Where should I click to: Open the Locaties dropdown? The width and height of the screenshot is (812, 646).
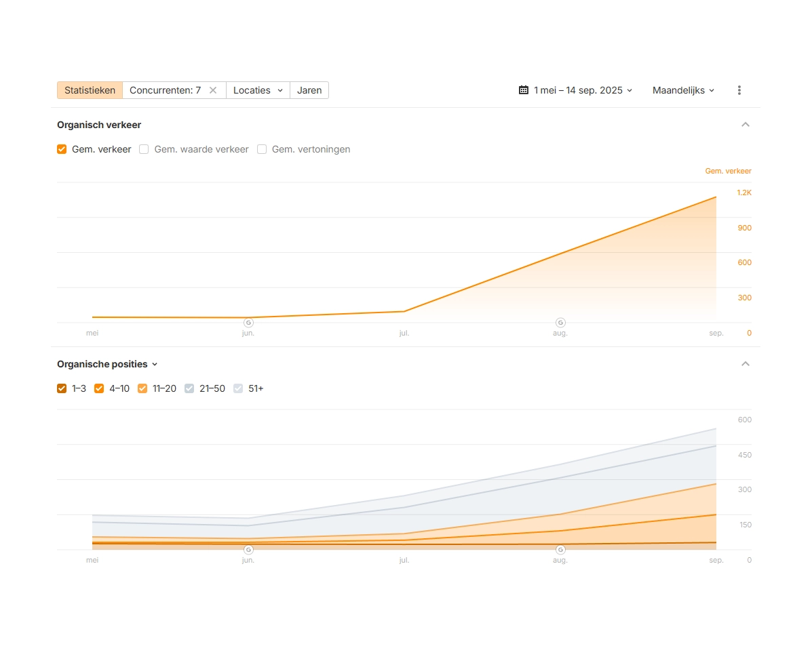tap(258, 90)
